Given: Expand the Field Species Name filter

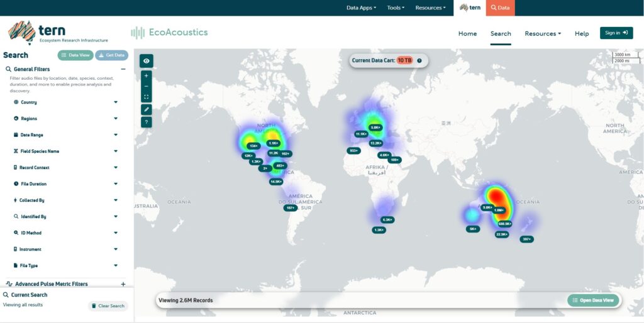Looking at the screenshot, I should click(x=116, y=151).
